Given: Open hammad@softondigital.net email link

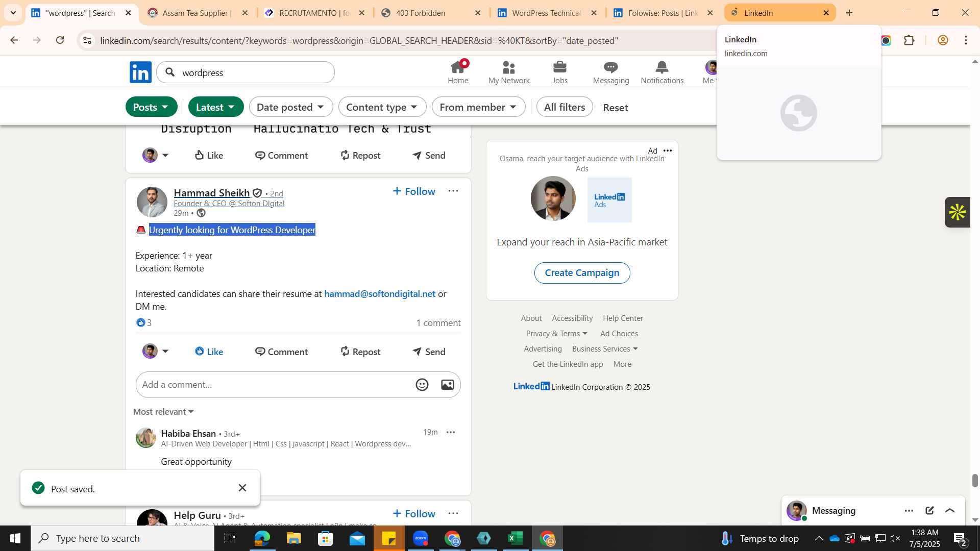Looking at the screenshot, I should (x=380, y=293).
